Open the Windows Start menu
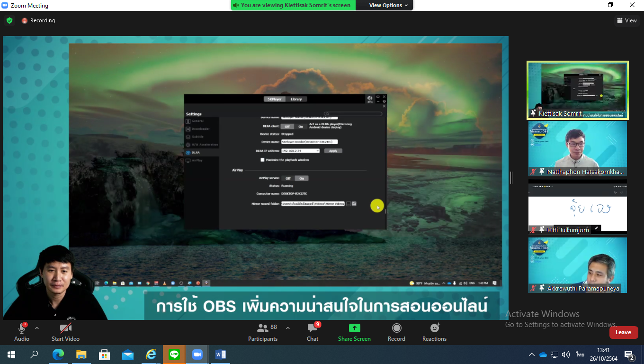 pos(11,355)
